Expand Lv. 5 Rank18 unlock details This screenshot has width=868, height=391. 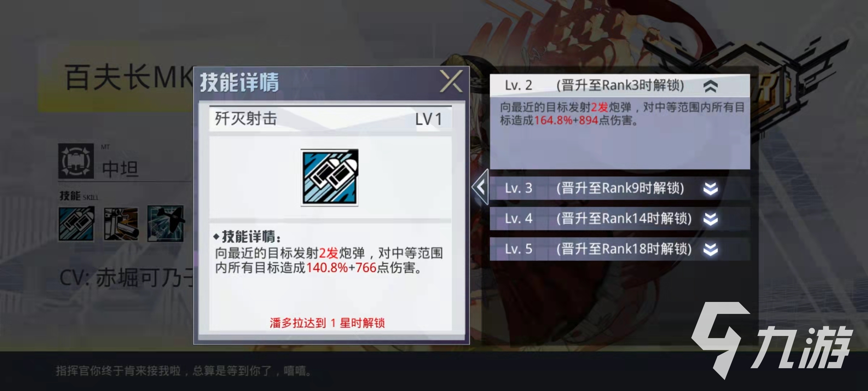pyautogui.click(x=710, y=249)
